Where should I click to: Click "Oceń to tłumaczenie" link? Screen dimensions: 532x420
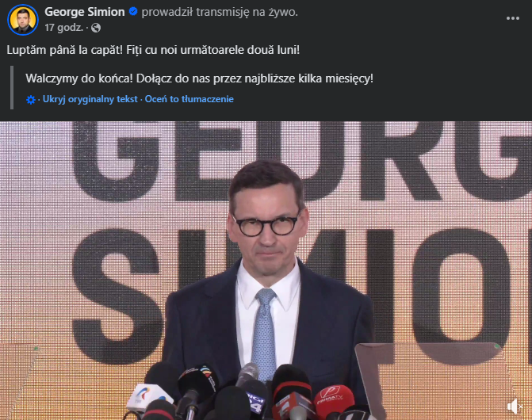click(x=189, y=99)
